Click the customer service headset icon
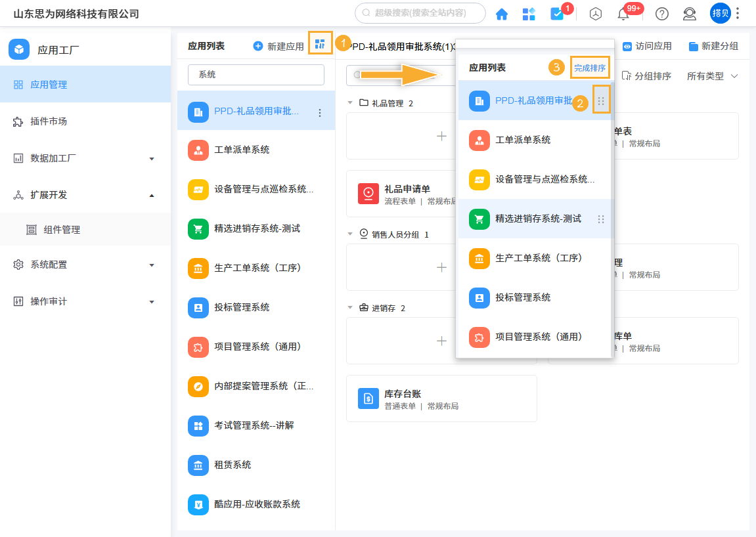This screenshot has height=537, width=756. click(689, 13)
